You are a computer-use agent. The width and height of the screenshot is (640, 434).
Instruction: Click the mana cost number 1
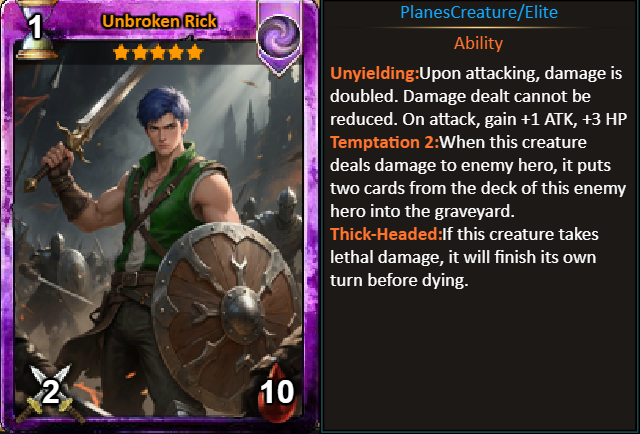(36, 28)
